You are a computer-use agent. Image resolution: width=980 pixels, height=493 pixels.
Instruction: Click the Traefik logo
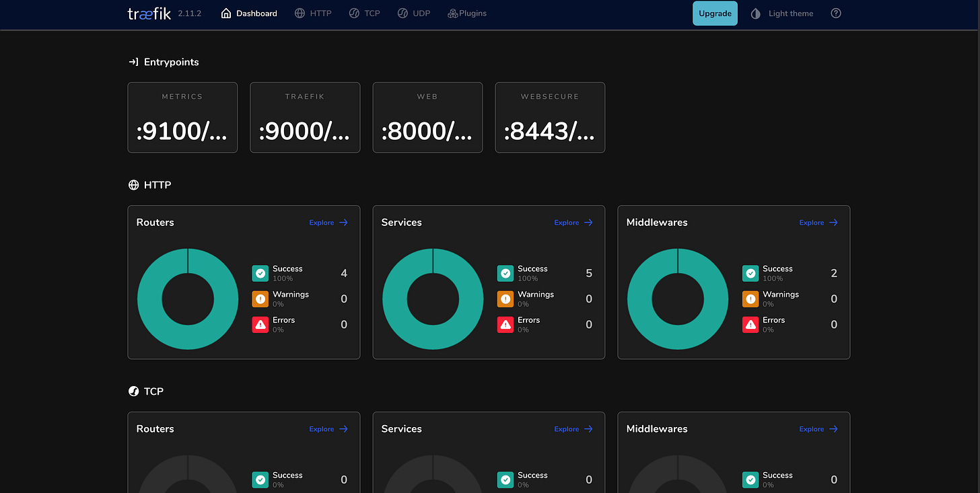(149, 13)
